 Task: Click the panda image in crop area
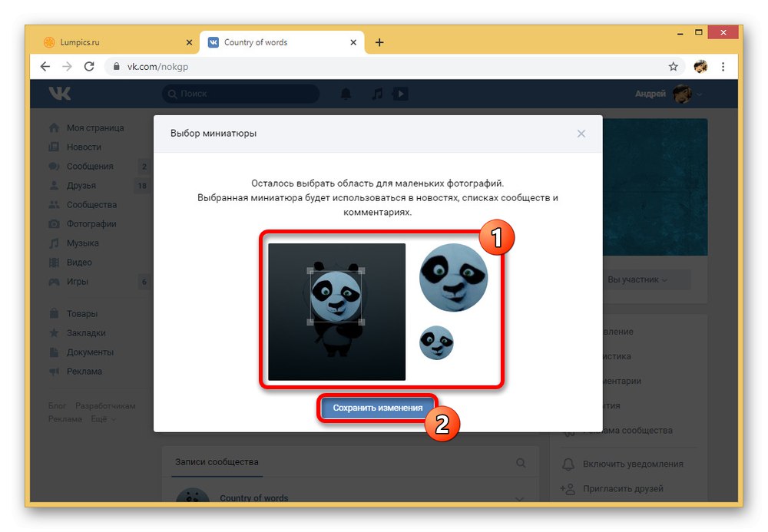[336, 312]
